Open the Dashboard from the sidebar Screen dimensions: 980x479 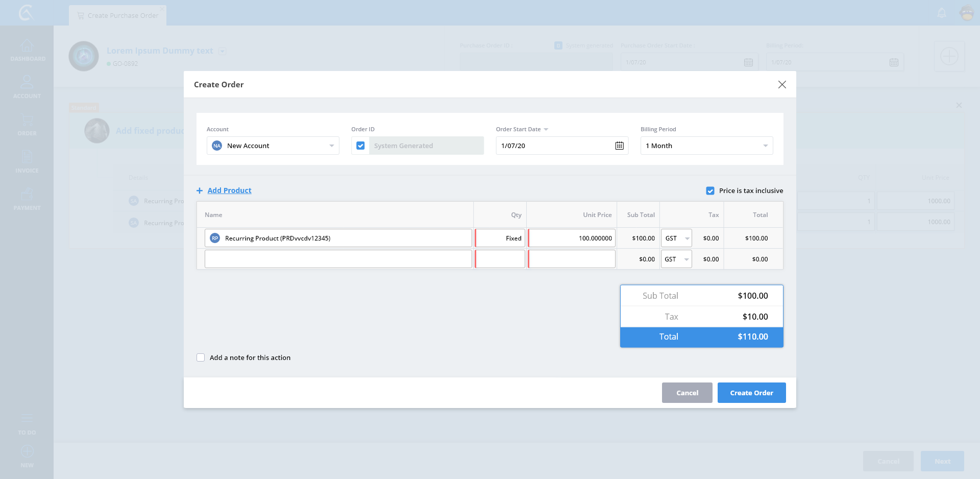click(27, 51)
